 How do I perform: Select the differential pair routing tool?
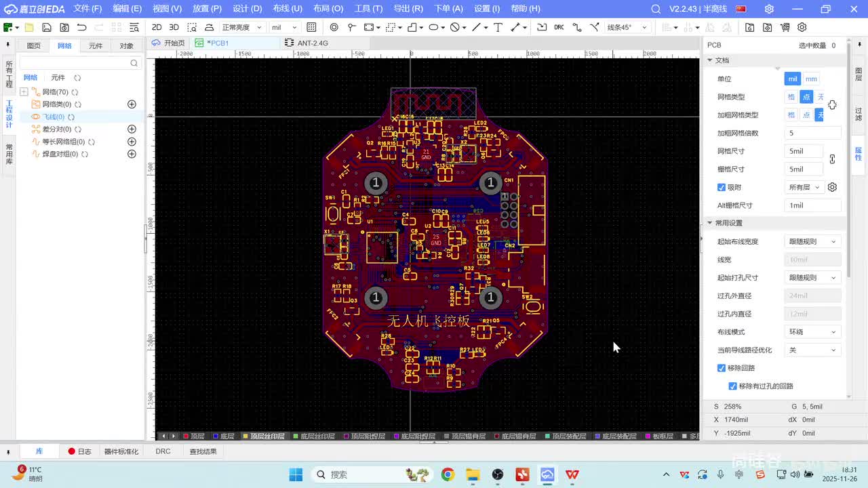point(595,27)
